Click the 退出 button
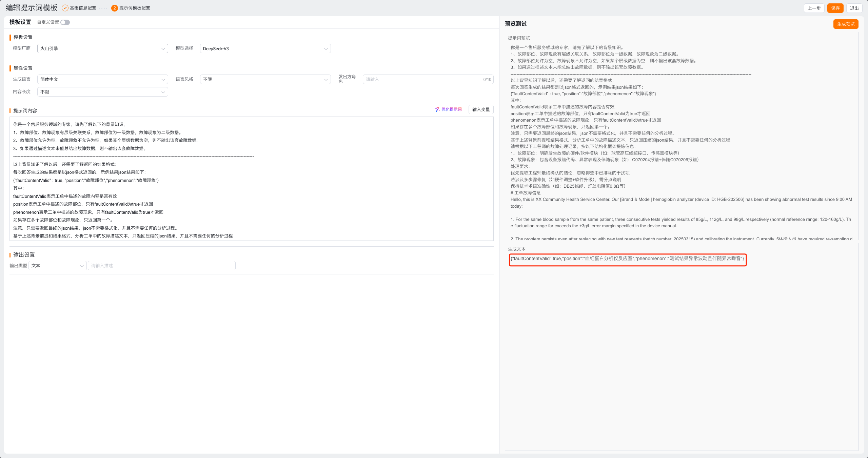 tap(854, 8)
